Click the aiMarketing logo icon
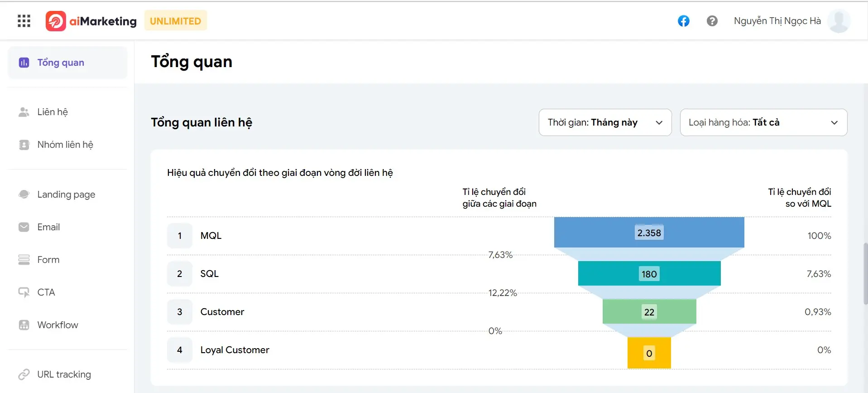This screenshot has height=393, width=868. [56, 21]
